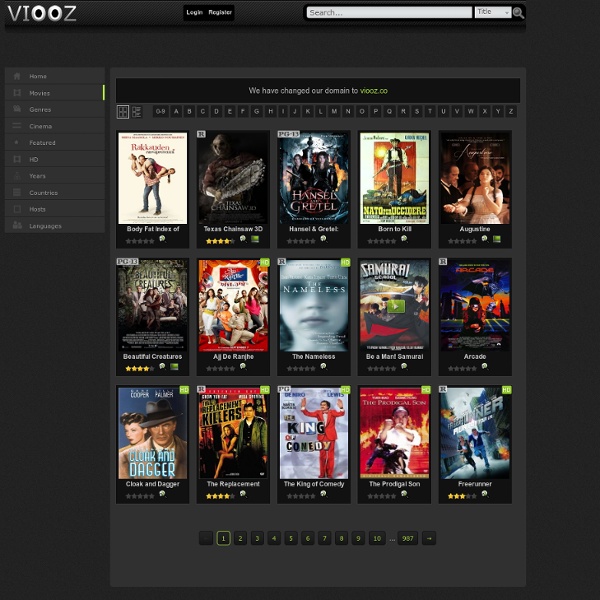The width and height of the screenshot is (600, 600).
Task: Filter movies by letter M
Action: click(334, 112)
